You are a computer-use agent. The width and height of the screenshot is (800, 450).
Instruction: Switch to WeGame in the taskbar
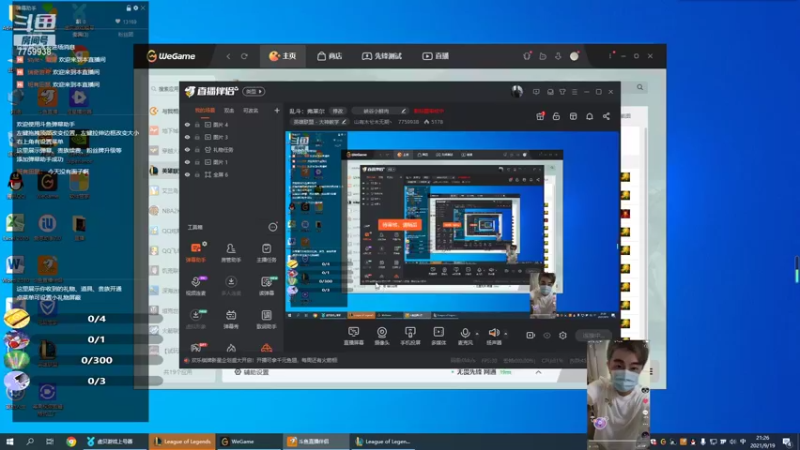[x=247, y=441]
